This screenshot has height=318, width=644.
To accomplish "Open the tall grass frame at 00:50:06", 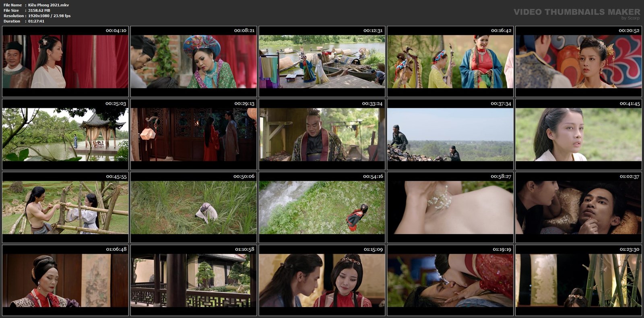I will [194, 207].
